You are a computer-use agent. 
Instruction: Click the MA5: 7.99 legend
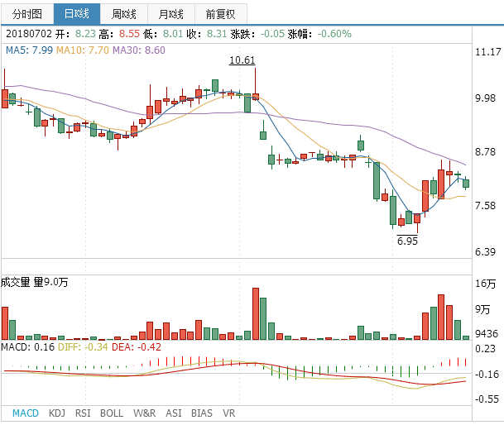[x=29, y=50]
